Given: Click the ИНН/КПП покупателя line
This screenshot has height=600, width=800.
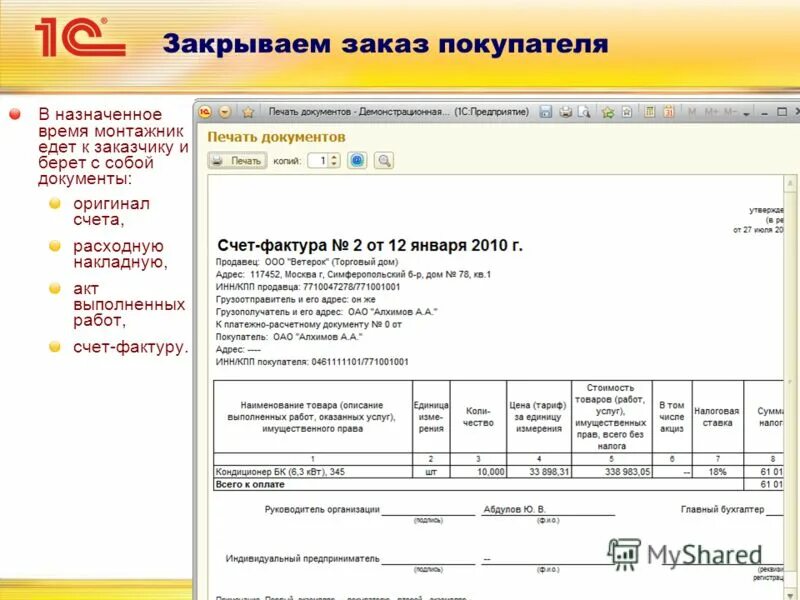Looking at the screenshot, I should pyautogui.click(x=312, y=362).
